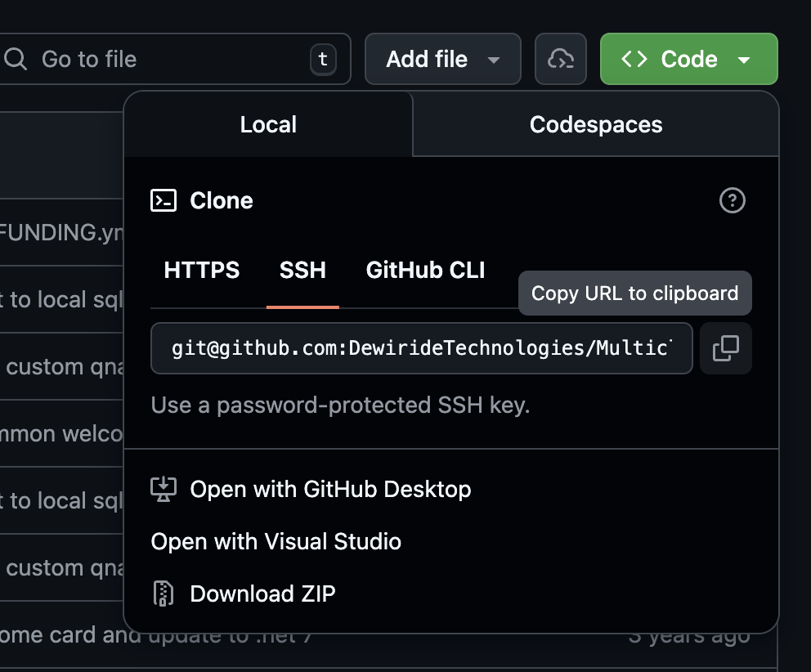
Task: Click the Open with GitHub Desktop icon
Action: point(164,488)
